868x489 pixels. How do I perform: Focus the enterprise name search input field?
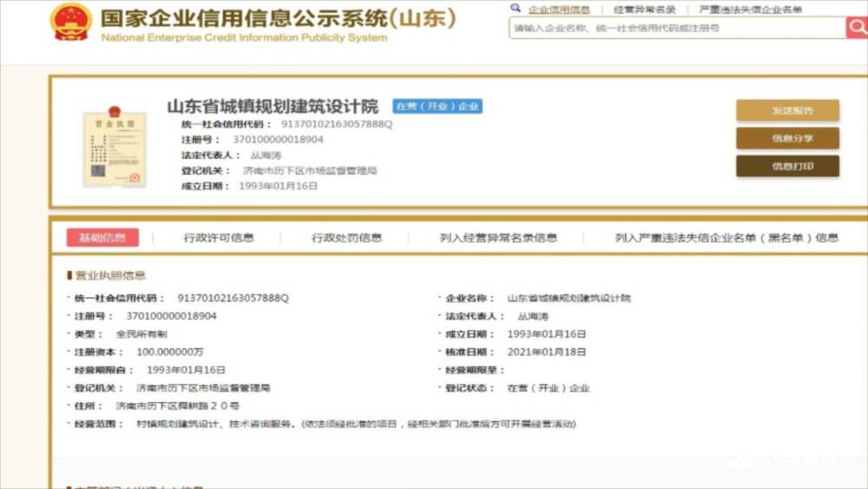(x=677, y=29)
